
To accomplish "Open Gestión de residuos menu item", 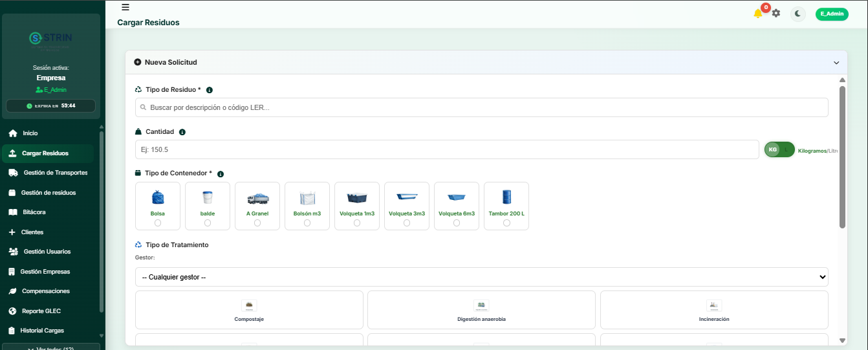I will 48,193.
